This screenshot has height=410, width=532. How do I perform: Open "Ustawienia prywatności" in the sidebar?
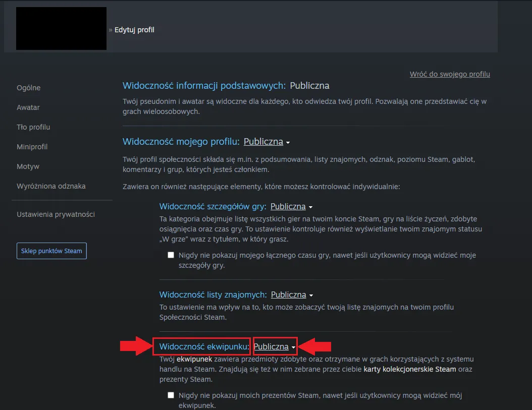56,214
